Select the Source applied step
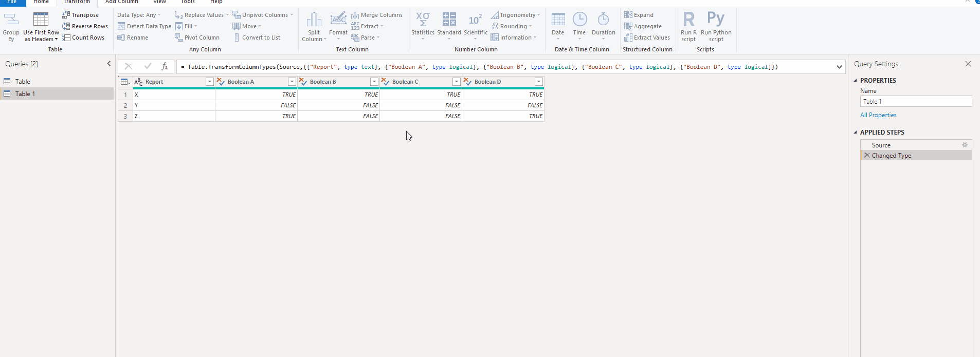Screen dimensions: 980x357 pyautogui.click(x=916, y=145)
